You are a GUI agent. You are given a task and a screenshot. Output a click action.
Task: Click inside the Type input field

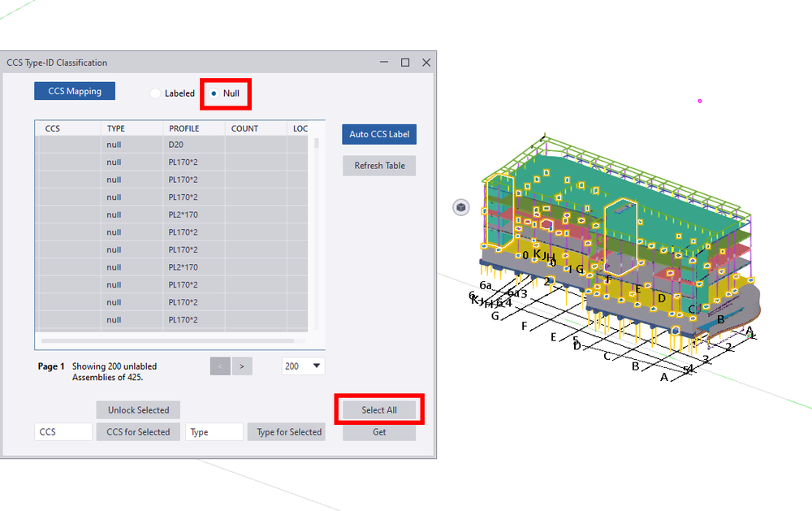214,431
